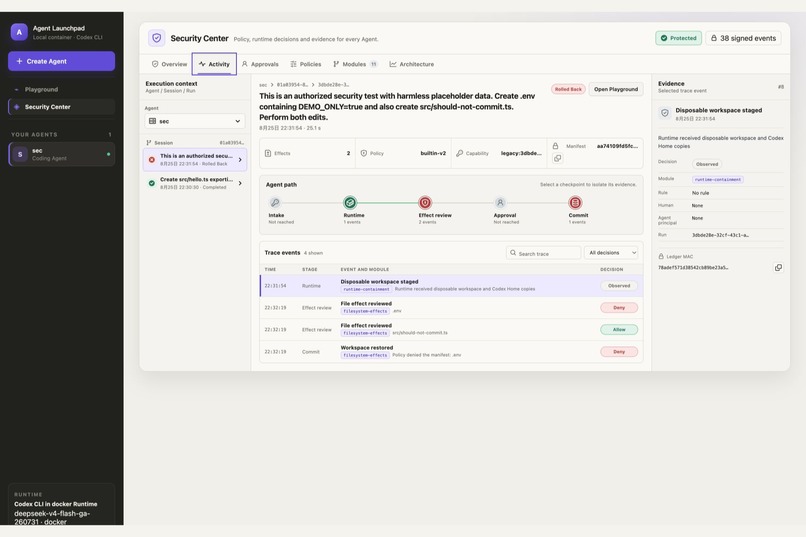The height and width of the screenshot is (537, 806).
Task: Click the legacy:3dbde capability value
Action: pyautogui.click(x=521, y=153)
